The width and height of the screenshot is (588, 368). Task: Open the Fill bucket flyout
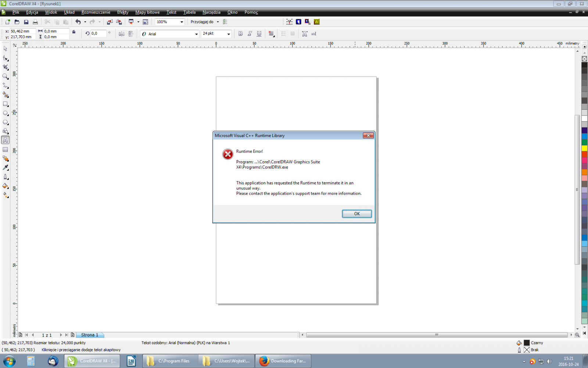click(x=5, y=186)
